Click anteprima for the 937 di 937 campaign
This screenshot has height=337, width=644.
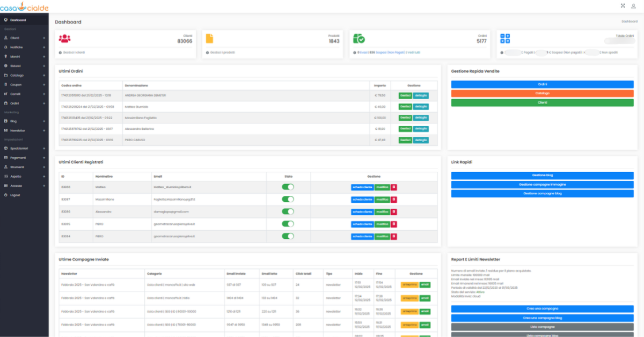409,284
